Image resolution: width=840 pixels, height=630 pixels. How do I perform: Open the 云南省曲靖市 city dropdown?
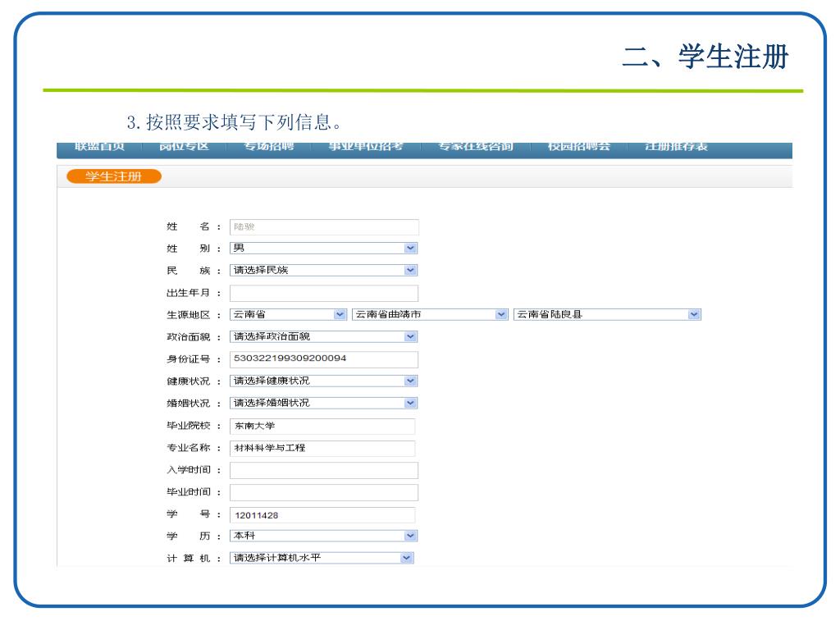tap(430, 314)
